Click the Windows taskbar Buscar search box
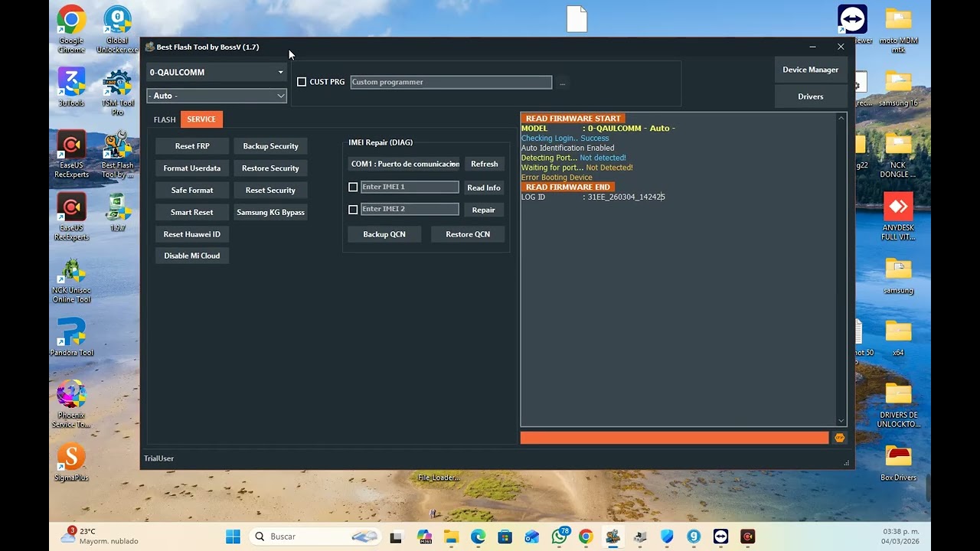 tap(315, 536)
